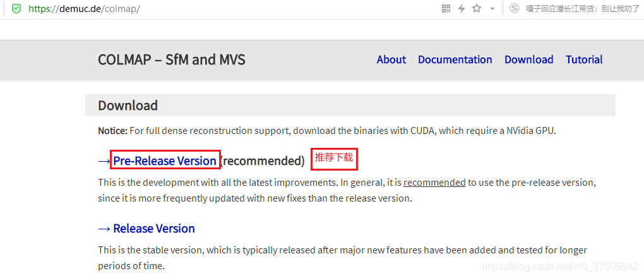Image resolution: width=644 pixels, height=278 pixels.
Task: Open the Pre-Release Version link
Action: pos(165,160)
